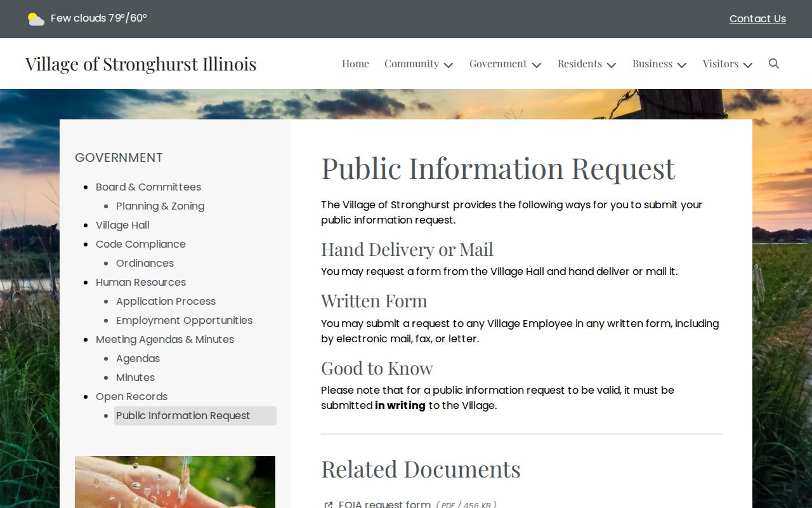Click the hands with water thumbnail image
Screen dimensions: 812x508
click(175, 482)
